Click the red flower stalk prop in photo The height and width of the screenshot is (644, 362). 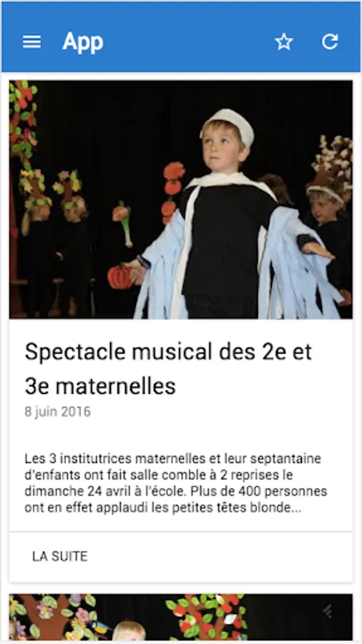pos(172,192)
